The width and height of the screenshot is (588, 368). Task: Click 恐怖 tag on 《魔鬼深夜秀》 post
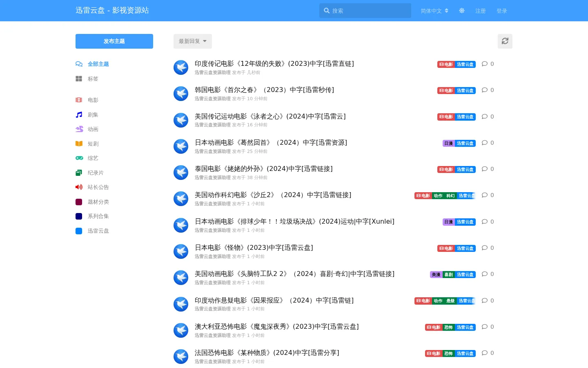coord(448,328)
